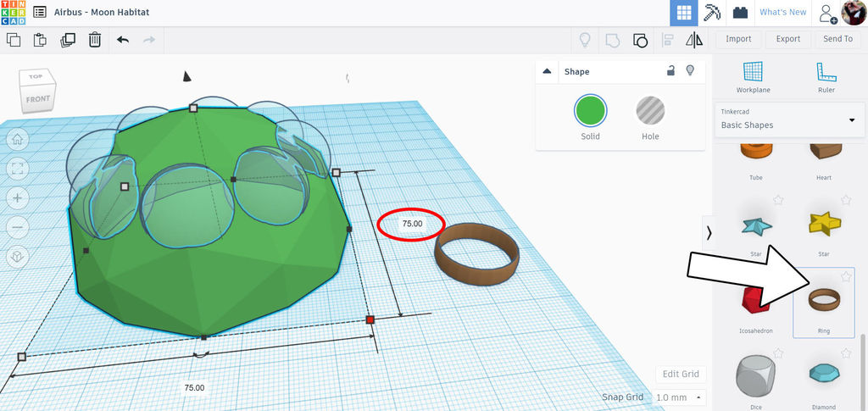Click the Home view button
This screenshot has height=411, width=868.
(x=17, y=139)
